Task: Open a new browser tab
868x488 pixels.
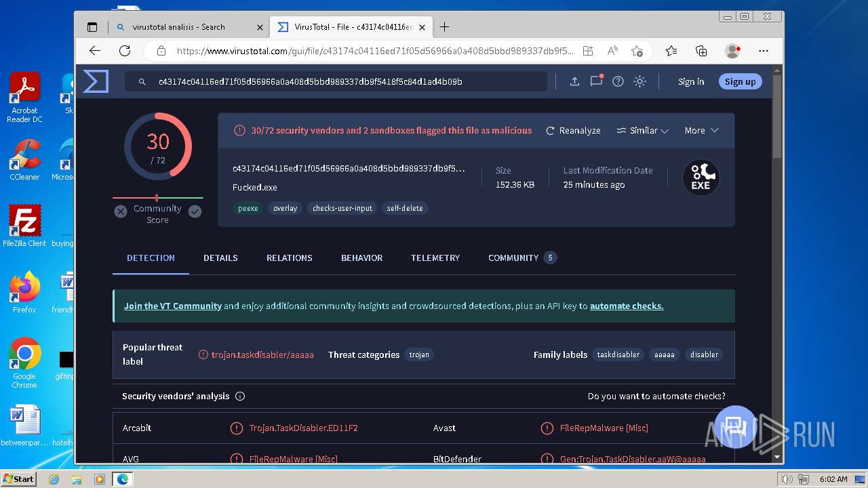Action: [x=444, y=27]
